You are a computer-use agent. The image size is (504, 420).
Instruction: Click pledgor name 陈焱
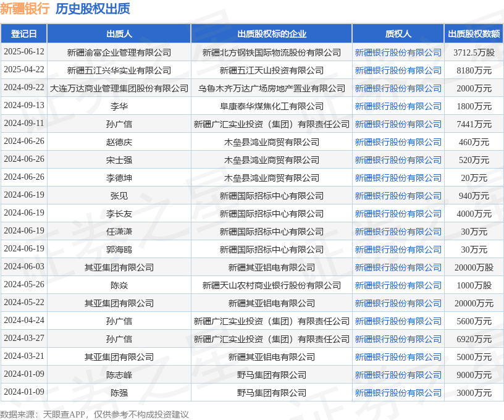click(x=119, y=285)
